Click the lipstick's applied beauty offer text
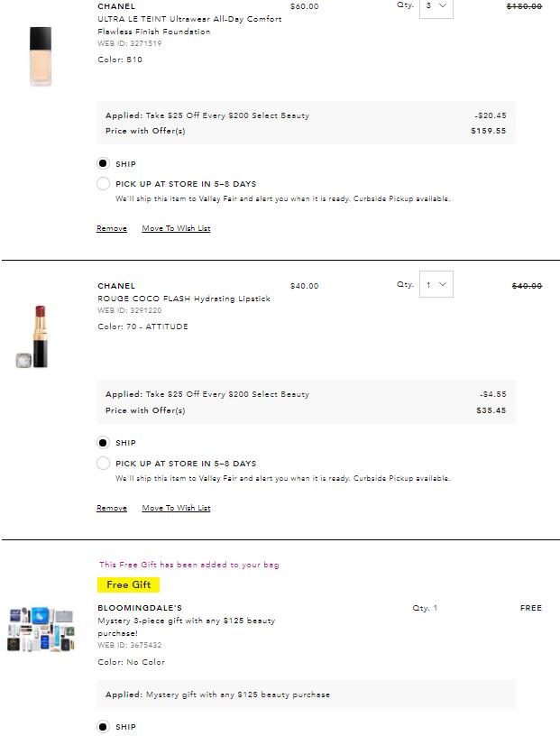 (207, 394)
